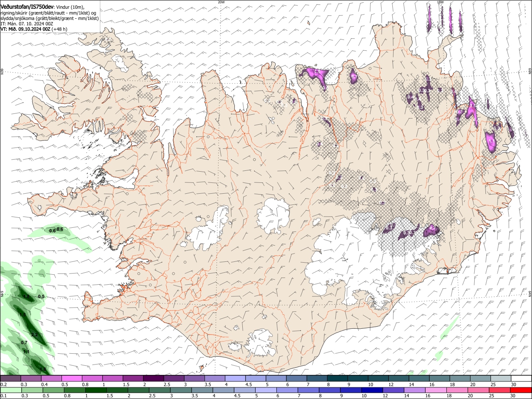Click the Hofsjökull glacier in central Iceland
Viewport: 532px width, 399px height.
click(273, 215)
